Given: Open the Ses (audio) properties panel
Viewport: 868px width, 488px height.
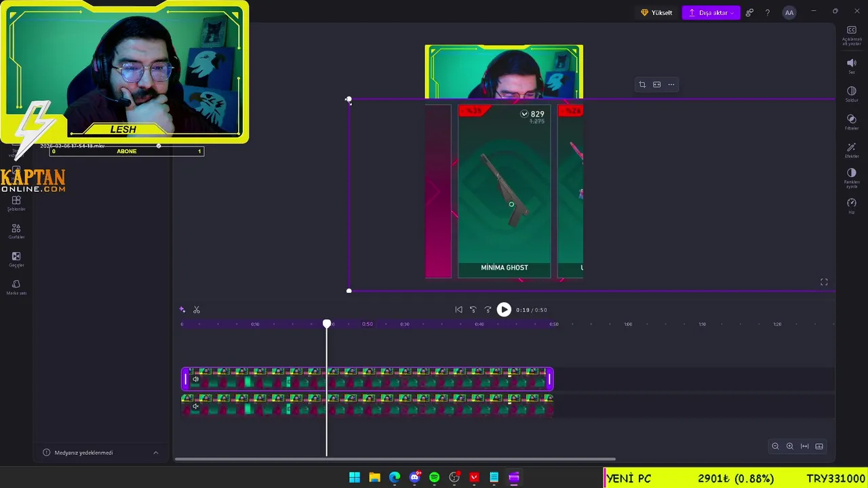Looking at the screenshot, I should click(852, 66).
